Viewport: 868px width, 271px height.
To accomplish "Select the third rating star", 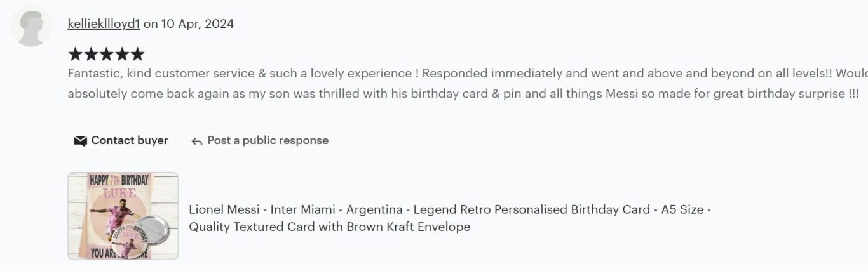I will pos(106,54).
